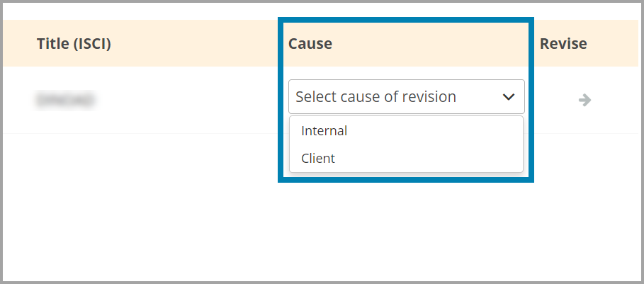This screenshot has width=644, height=284.
Task: Choose Client from the cause list
Action: (x=317, y=159)
